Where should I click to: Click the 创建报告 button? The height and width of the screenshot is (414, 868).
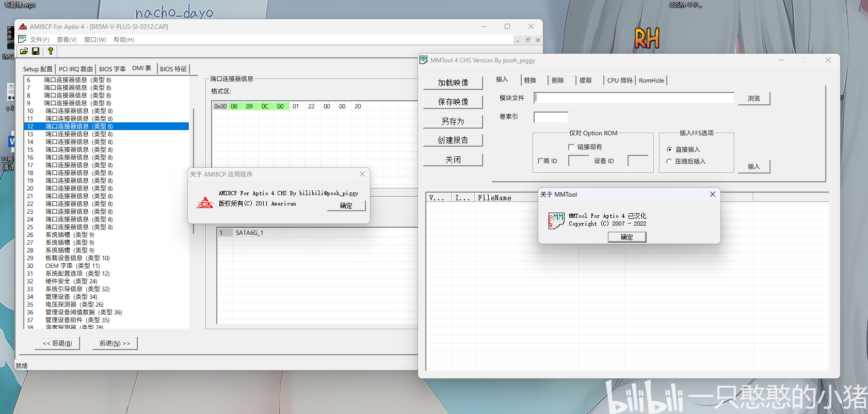(453, 140)
